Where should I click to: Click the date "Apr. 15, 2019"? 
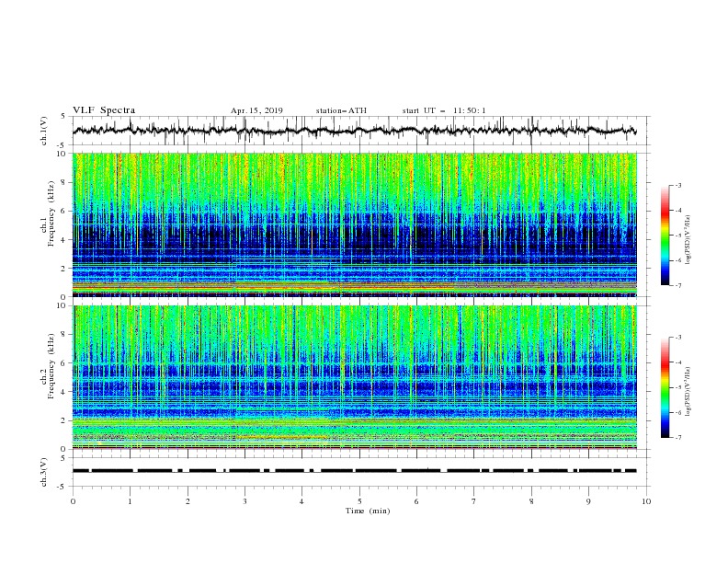256,110
